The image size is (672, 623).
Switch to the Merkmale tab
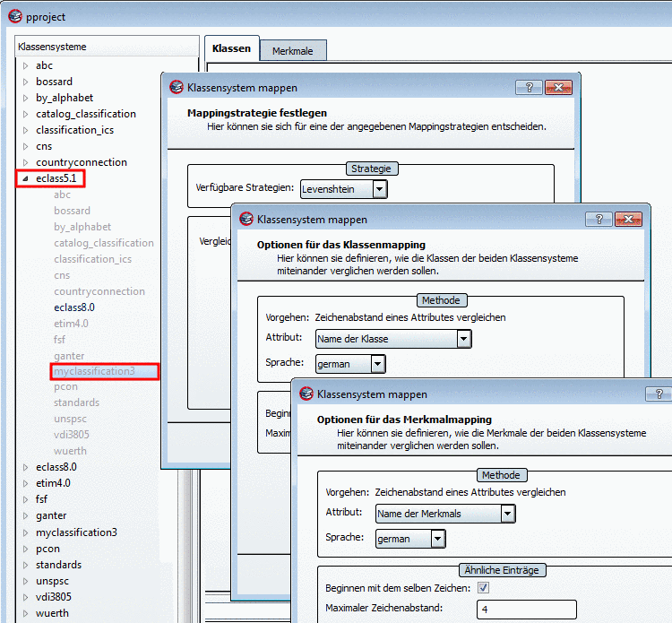tap(293, 51)
